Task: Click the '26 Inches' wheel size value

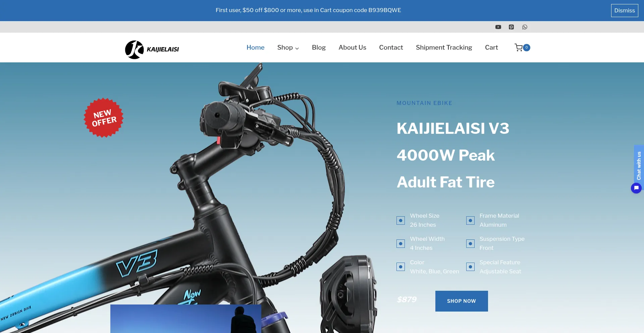Action: (x=423, y=225)
